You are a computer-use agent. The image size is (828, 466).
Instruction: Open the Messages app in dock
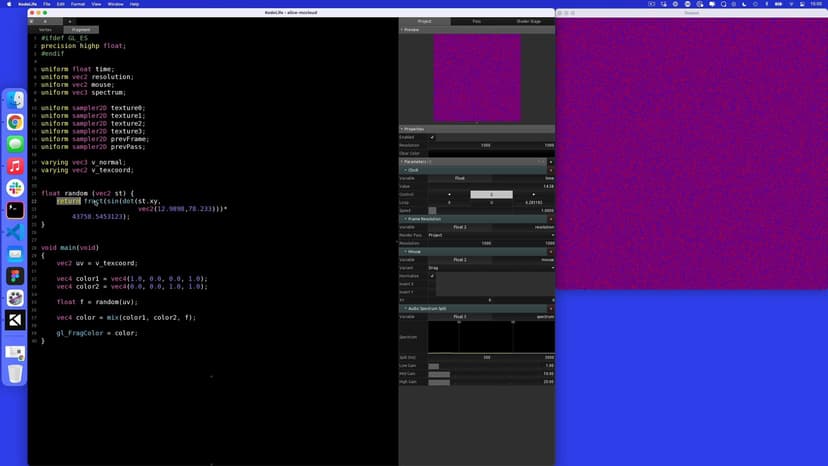pyautogui.click(x=15, y=144)
